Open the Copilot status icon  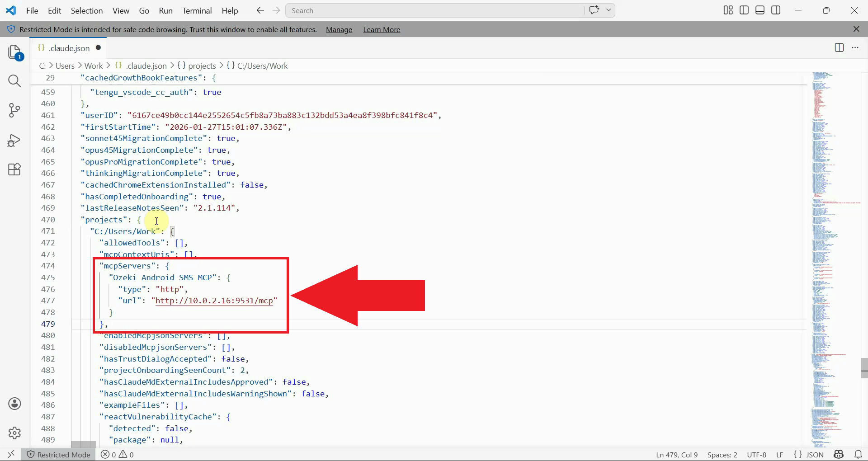[x=839, y=454]
